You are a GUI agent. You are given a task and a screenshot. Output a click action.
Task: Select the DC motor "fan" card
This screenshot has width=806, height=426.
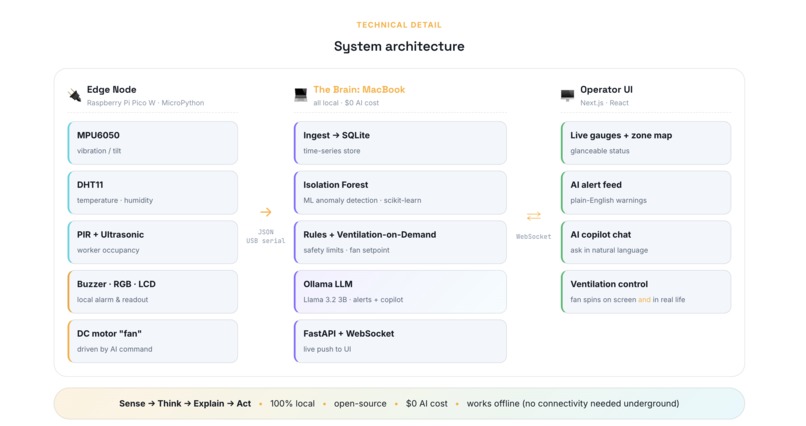(x=153, y=341)
